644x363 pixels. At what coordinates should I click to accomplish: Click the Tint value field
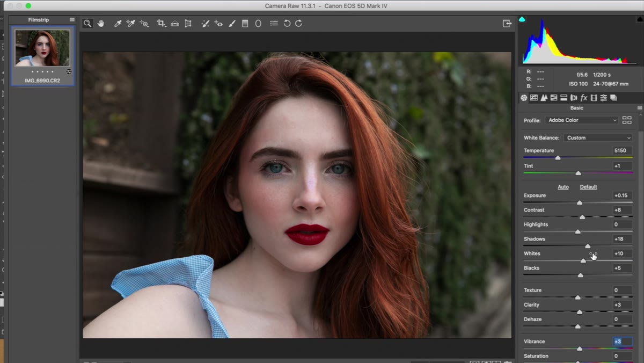pos(623,166)
